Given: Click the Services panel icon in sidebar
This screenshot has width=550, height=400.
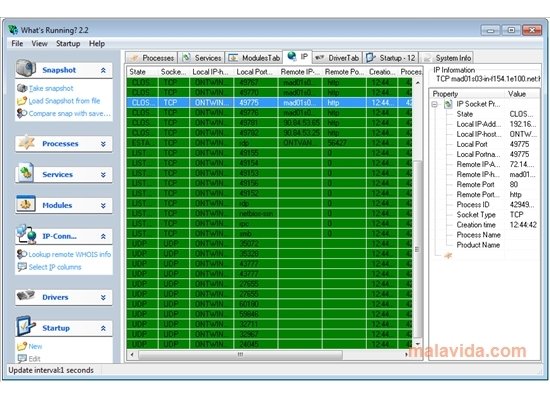Looking at the screenshot, I should pyautogui.click(x=26, y=173).
